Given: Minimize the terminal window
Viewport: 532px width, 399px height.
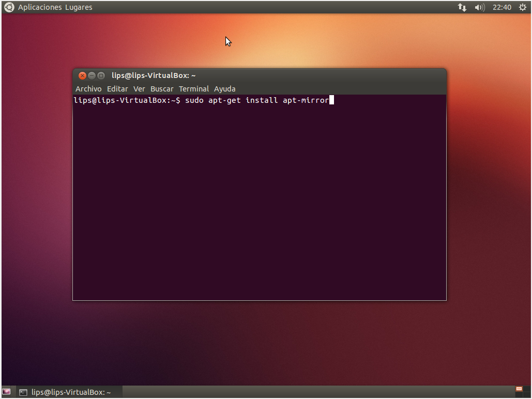Looking at the screenshot, I should 92,75.
